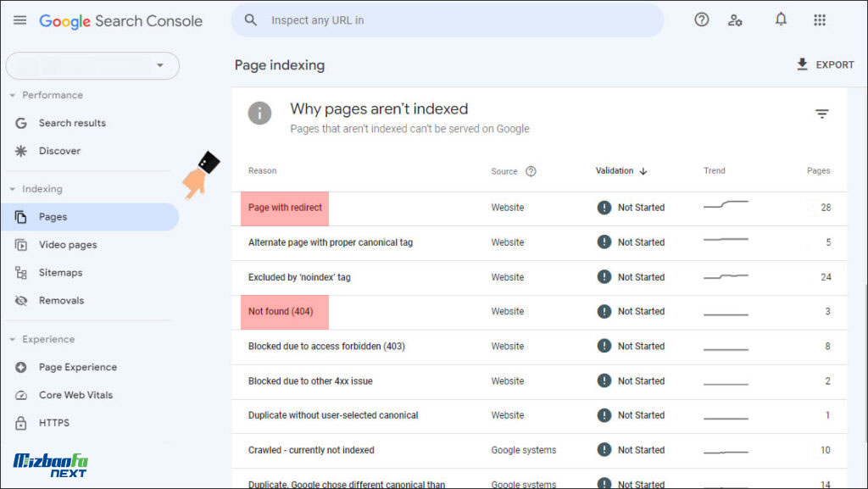Click the Google Search Console logo
This screenshot has width=868, height=489.
click(x=120, y=21)
